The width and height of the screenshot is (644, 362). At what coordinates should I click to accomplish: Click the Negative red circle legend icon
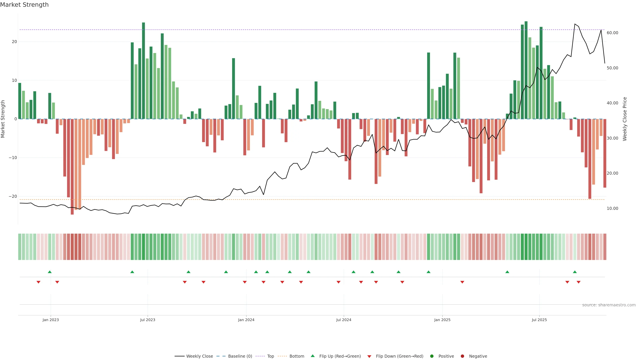(x=462, y=356)
